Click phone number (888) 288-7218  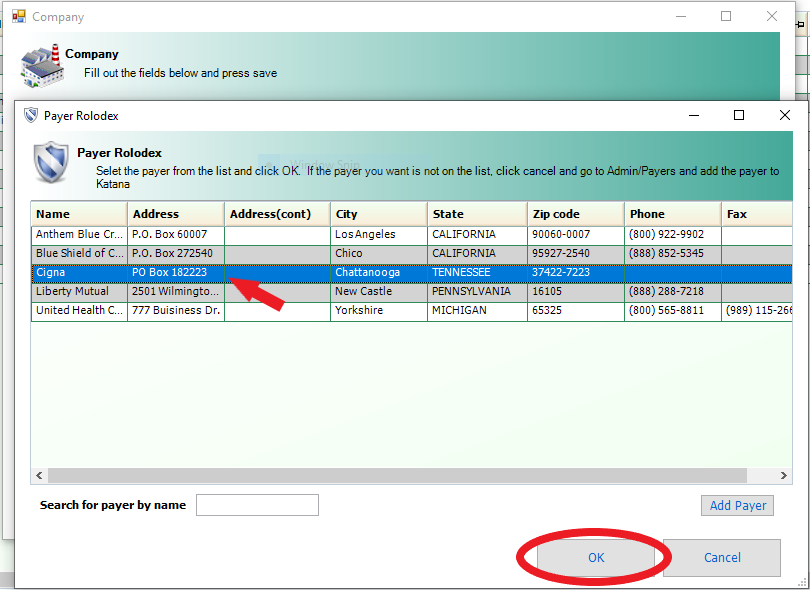coord(673,291)
